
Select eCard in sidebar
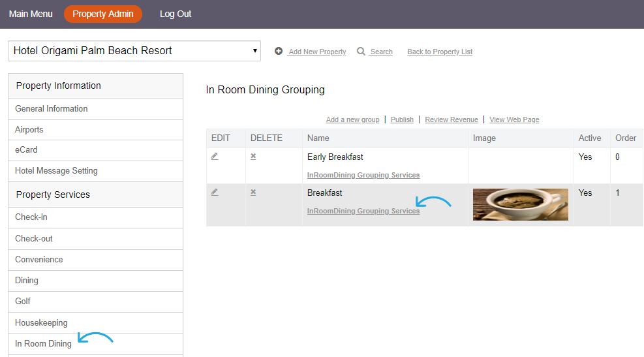pyautogui.click(x=95, y=150)
